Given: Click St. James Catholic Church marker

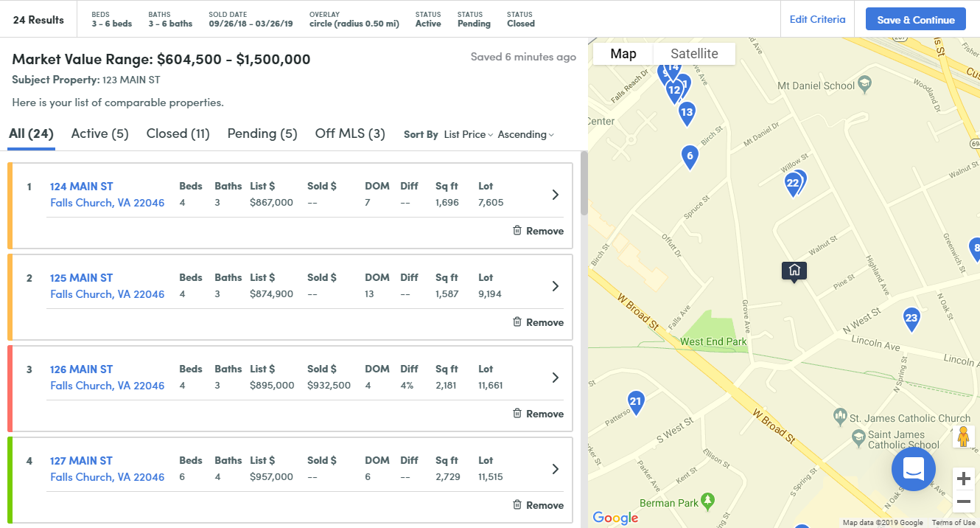Looking at the screenshot, I should pyautogui.click(x=839, y=417).
